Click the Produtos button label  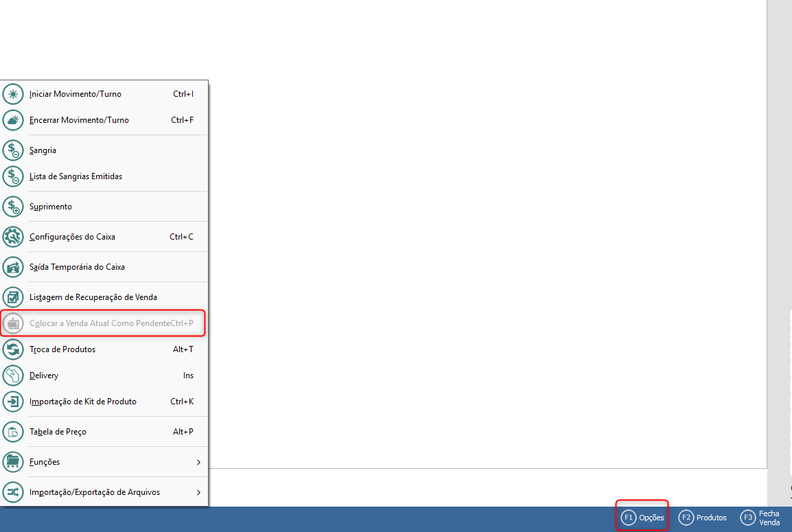point(711,518)
